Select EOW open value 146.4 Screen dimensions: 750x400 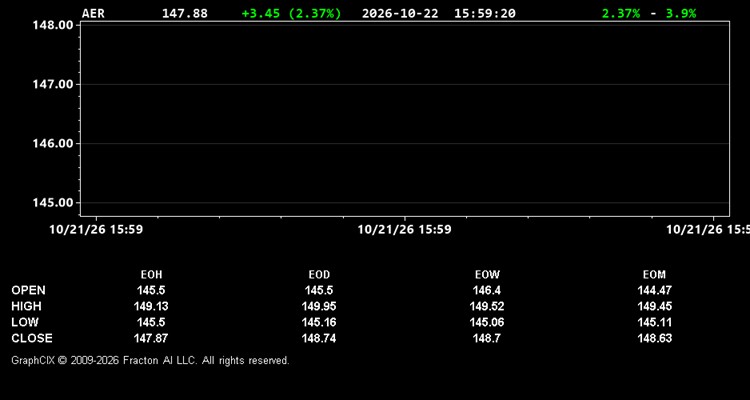[x=487, y=290]
